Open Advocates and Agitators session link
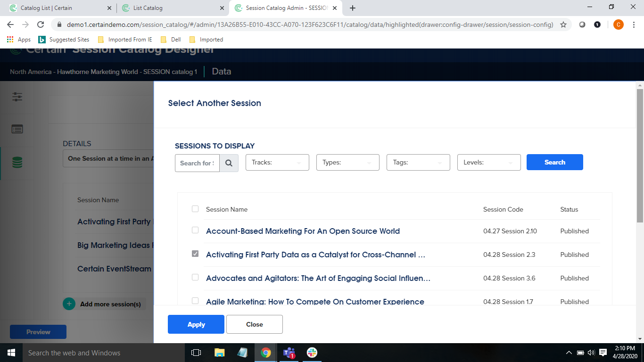The height and width of the screenshot is (362, 644). [x=318, y=278]
